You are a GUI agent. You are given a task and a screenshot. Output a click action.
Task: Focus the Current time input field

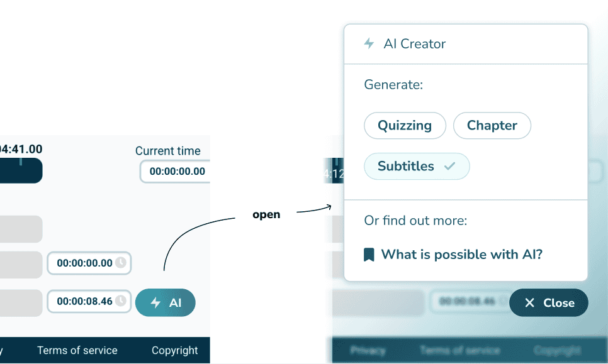point(176,171)
